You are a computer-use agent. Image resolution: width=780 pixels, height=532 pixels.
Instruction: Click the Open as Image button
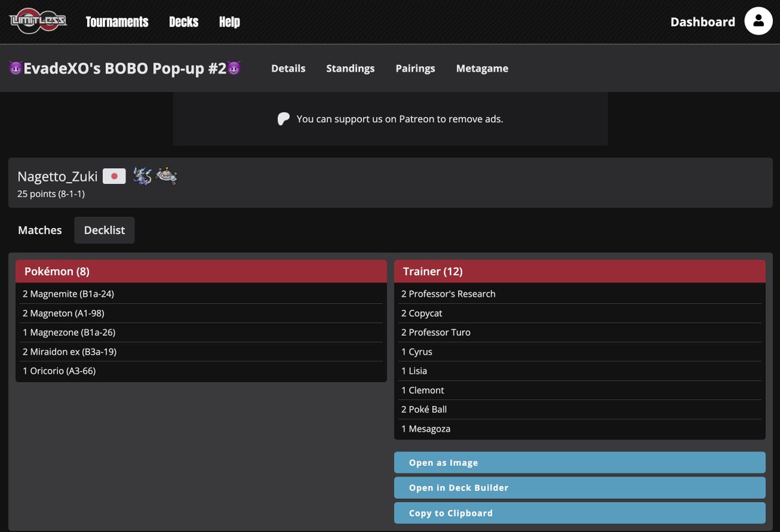580,462
